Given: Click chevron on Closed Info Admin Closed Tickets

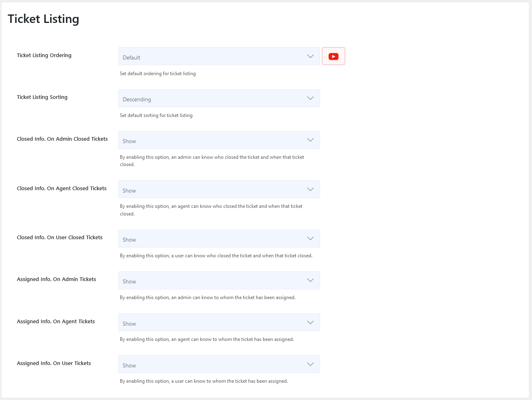Looking at the screenshot, I should tap(310, 140).
